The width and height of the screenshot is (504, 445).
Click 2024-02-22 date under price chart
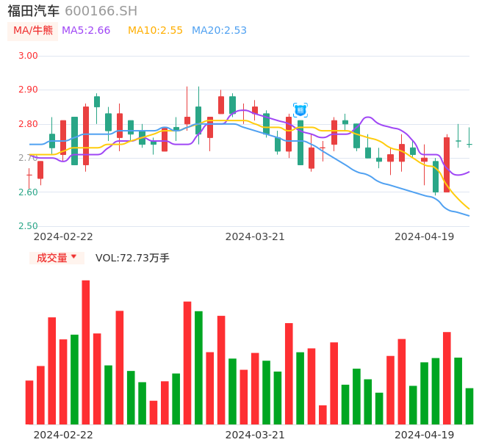pos(63,236)
